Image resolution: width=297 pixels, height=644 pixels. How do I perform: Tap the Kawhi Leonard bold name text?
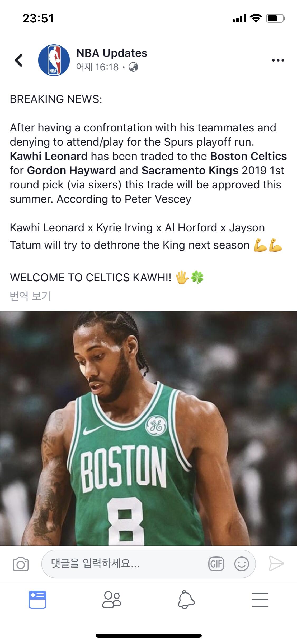tap(49, 156)
